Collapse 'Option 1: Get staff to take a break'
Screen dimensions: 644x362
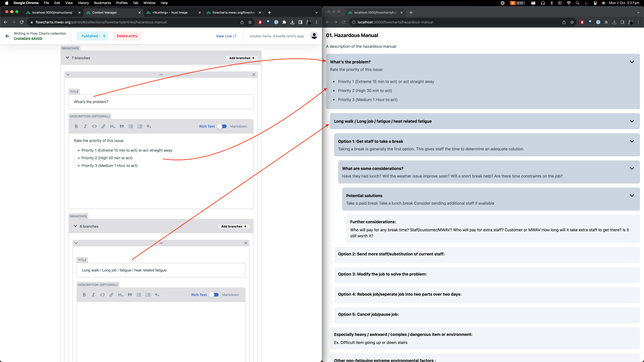(632, 141)
